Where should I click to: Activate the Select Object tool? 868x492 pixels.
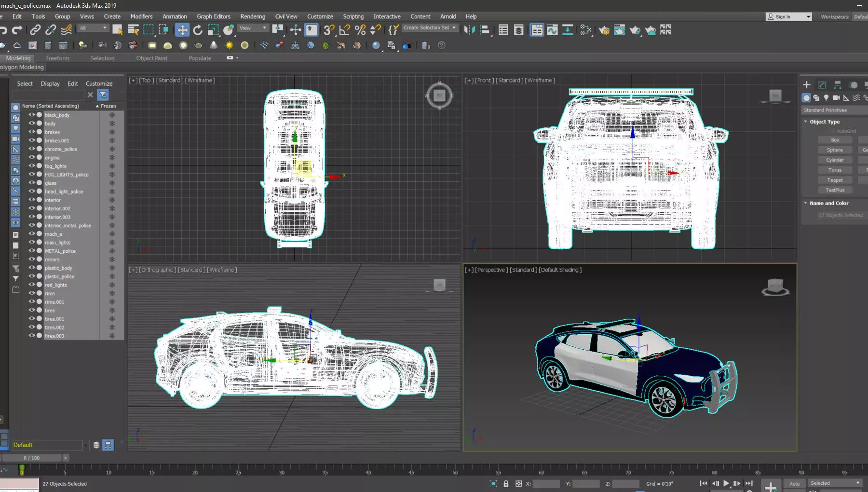click(x=117, y=30)
